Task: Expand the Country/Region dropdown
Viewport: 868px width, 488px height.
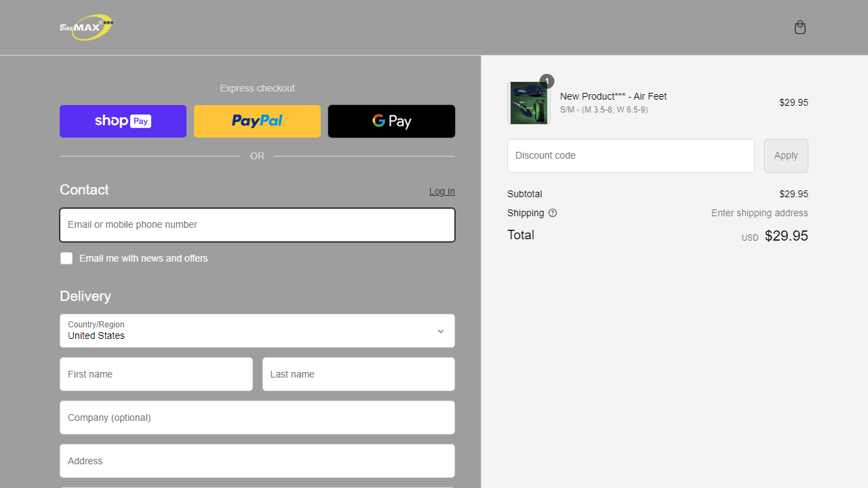Action: point(257,331)
